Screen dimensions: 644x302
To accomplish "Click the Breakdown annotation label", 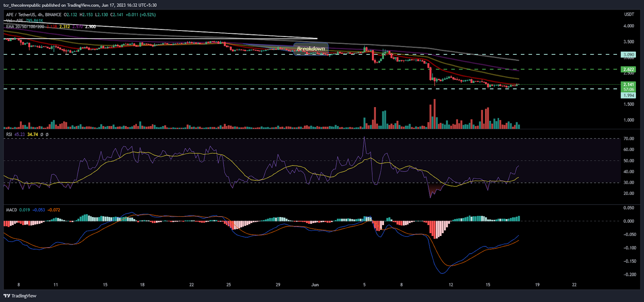I will coord(311,49).
